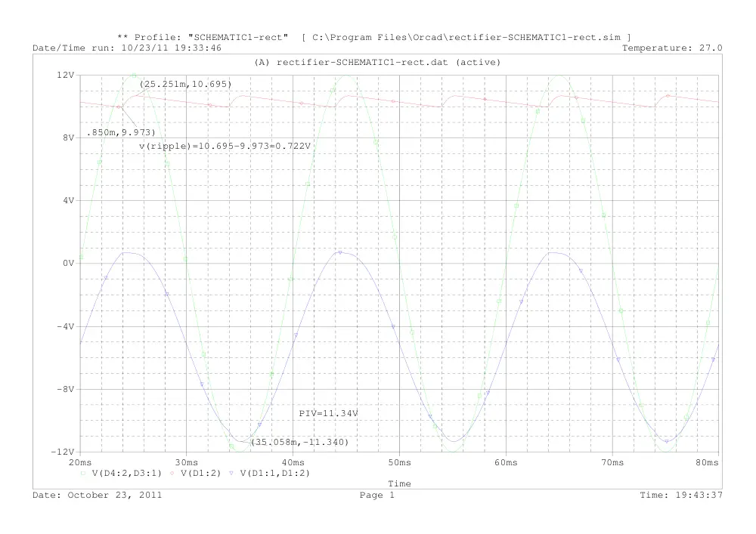
Task: Click the 12V y-axis label
Action: coord(66,75)
